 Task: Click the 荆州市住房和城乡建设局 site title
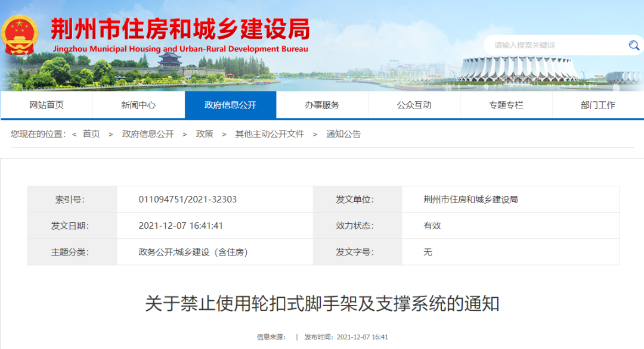pyautogui.click(x=180, y=29)
